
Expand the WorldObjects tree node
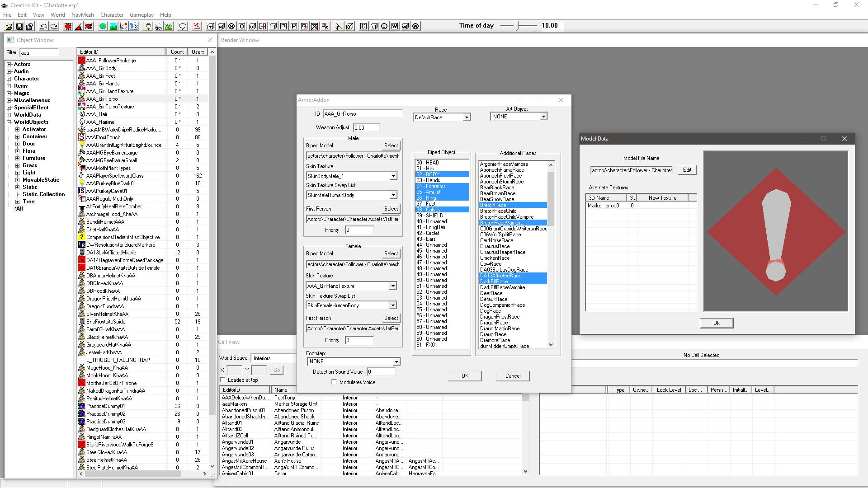click(9, 122)
